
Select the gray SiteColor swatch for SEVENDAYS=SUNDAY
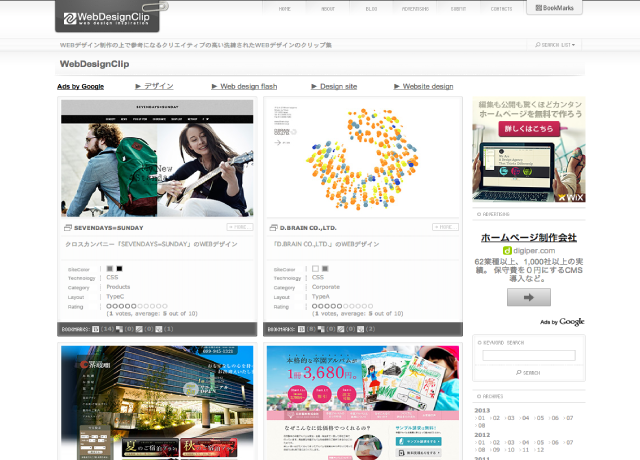click(x=110, y=269)
